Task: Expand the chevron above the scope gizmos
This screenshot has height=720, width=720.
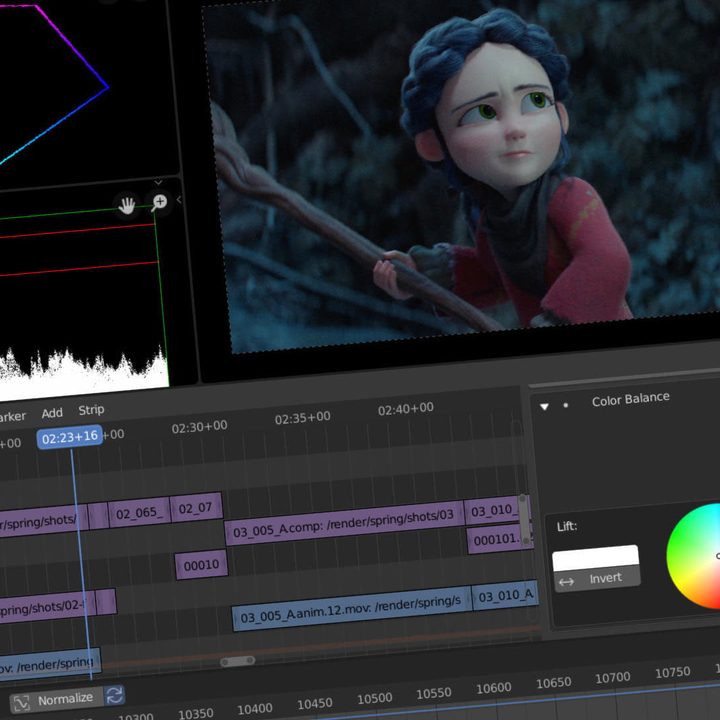Action: pos(158,183)
